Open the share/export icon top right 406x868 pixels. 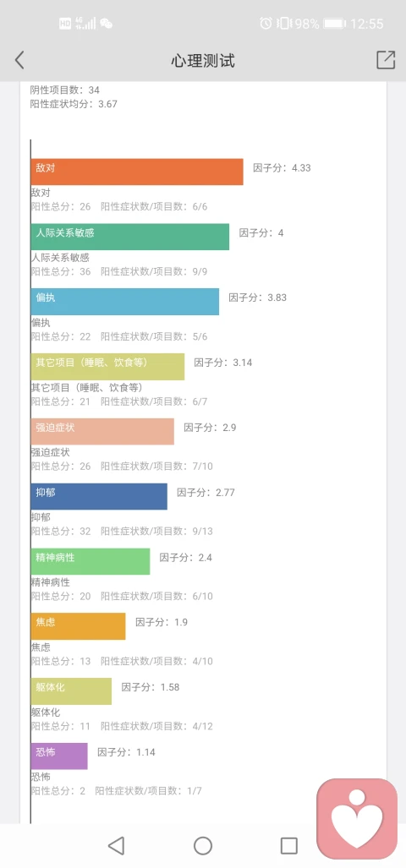(386, 60)
